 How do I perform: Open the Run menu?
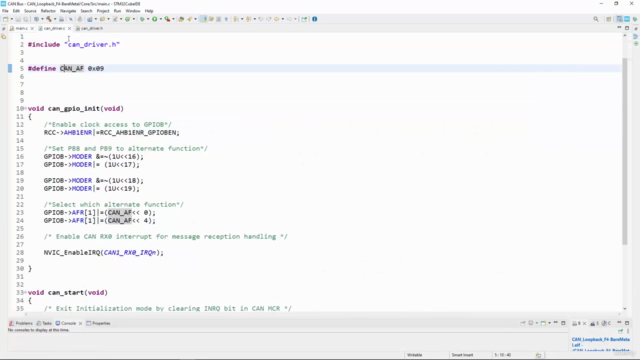118,11
